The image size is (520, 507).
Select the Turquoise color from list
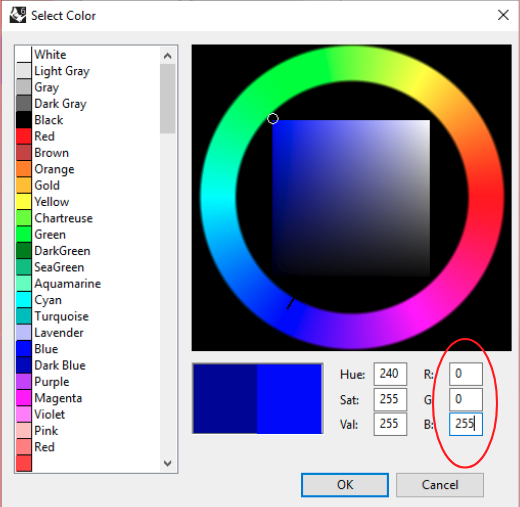coord(88,316)
